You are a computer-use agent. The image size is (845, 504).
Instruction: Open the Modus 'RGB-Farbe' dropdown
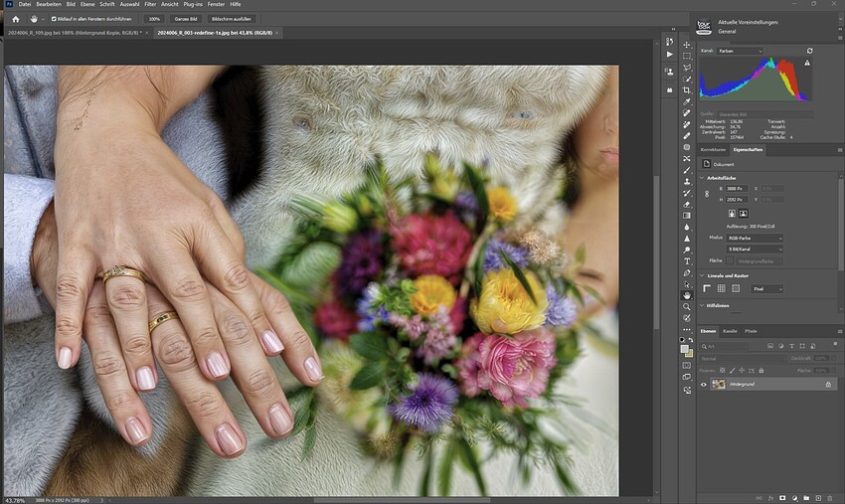(754, 239)
